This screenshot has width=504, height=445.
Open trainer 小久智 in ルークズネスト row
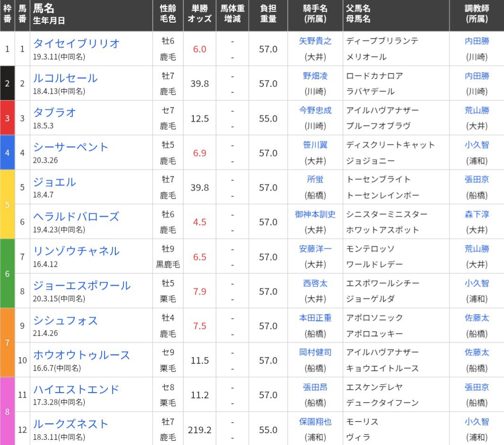477,421
